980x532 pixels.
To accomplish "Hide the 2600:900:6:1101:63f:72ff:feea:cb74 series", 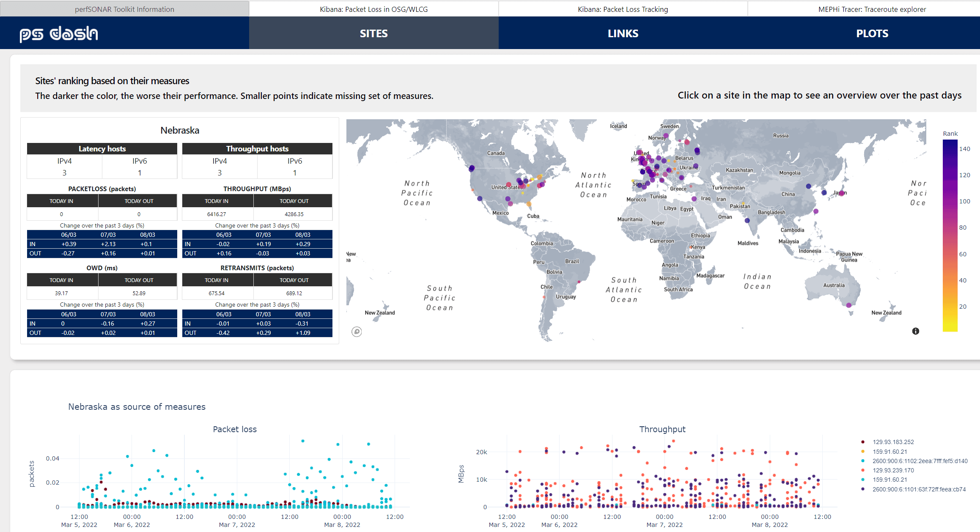I will (919, 489).
